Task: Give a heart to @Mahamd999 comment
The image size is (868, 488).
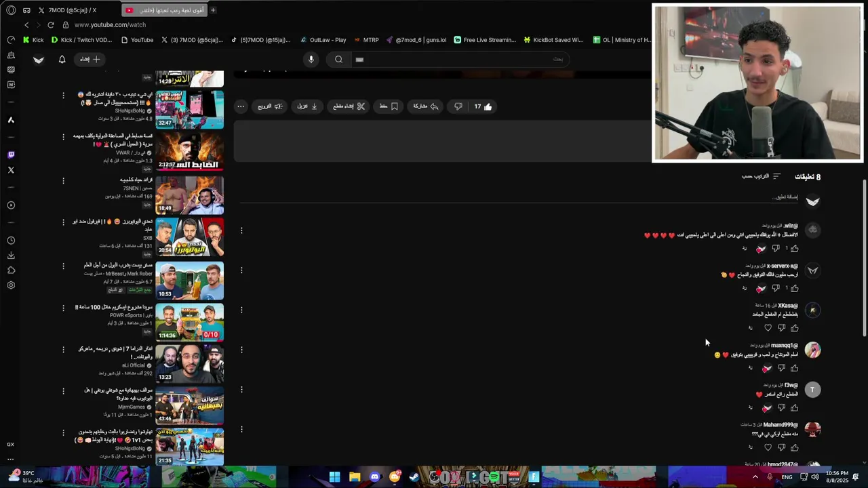Action: click(x=768, y=447)
